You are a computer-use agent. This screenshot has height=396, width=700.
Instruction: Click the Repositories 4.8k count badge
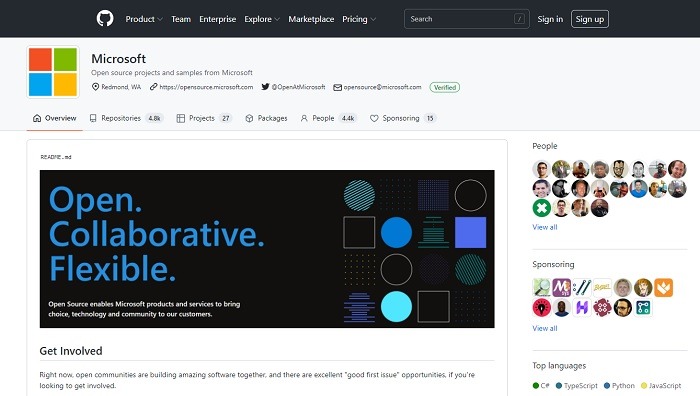(154, 118)
